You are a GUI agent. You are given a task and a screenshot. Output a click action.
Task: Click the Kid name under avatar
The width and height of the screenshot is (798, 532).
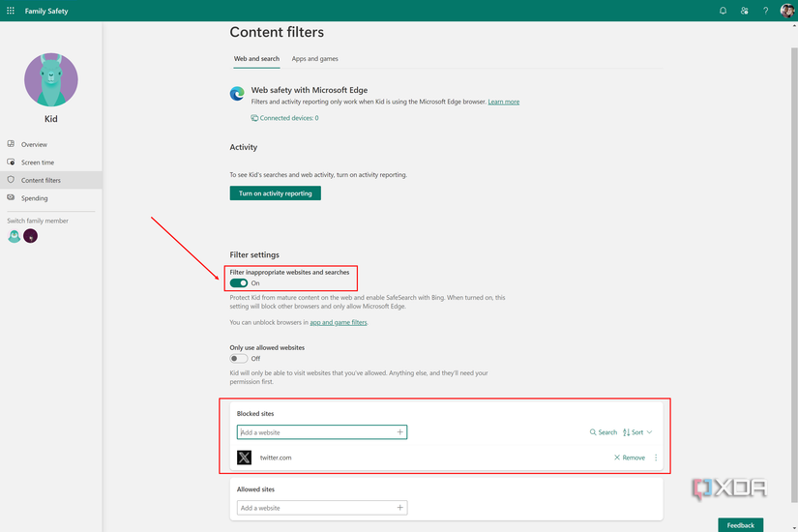tap(51, 119)
